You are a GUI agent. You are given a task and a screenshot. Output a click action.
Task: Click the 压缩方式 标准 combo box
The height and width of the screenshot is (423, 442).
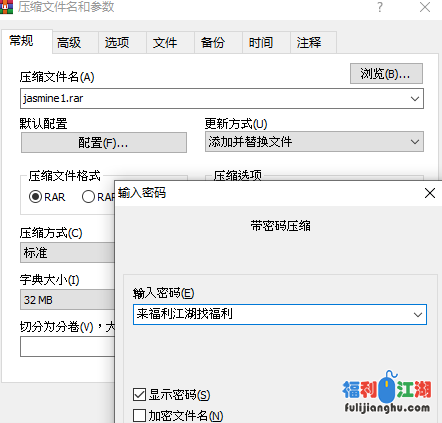point(67,253)
